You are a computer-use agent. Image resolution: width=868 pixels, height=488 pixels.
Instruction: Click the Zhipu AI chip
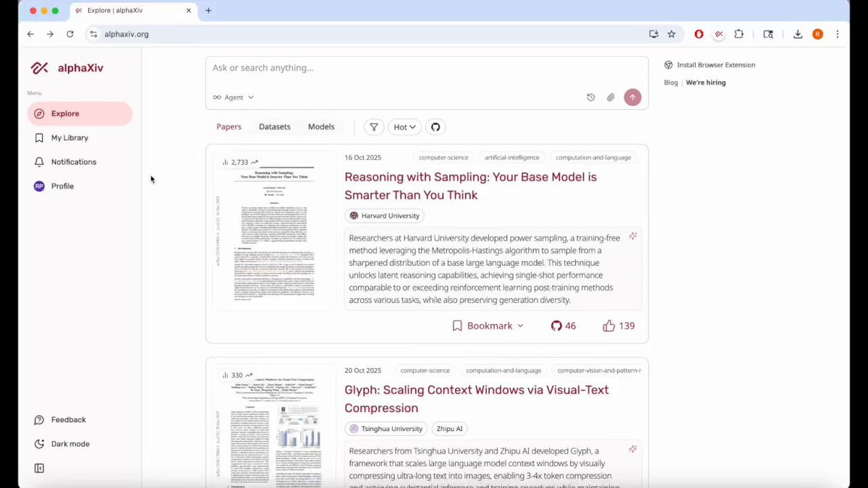tap(449, 429)
